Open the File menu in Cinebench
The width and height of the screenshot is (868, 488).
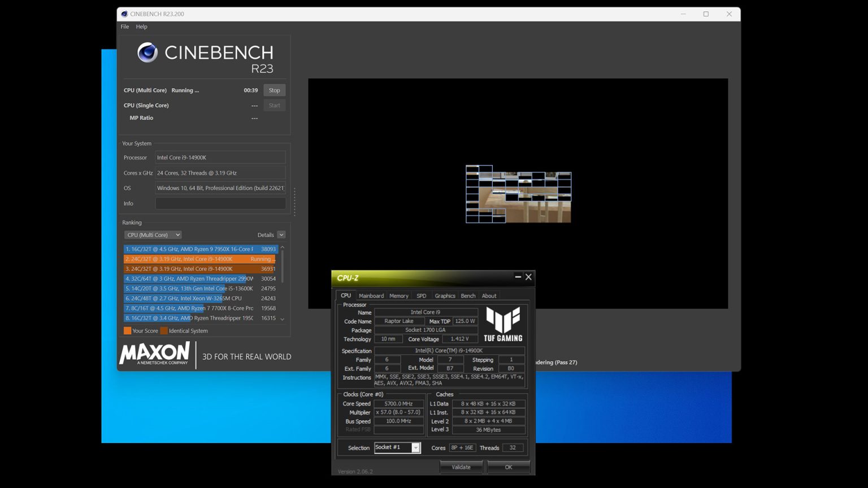pyautogui.click(x=124, y=27)
